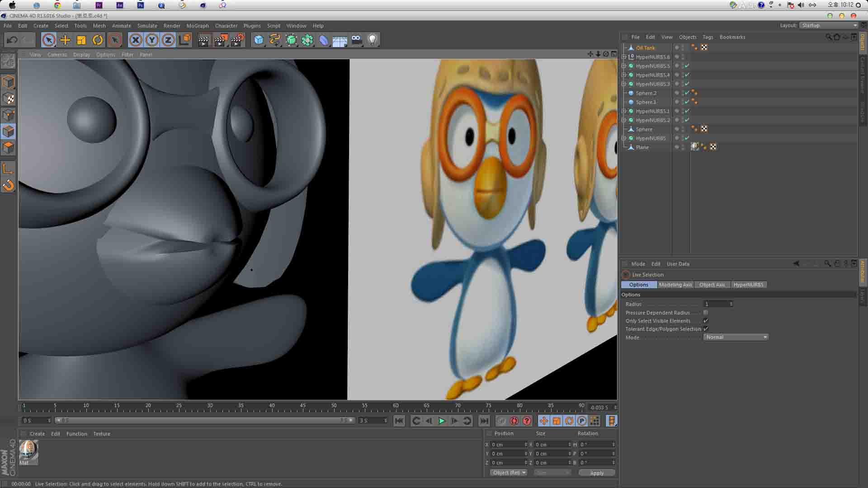Go to the end of animation
Screen dimensions: 868x488
tap(484, 421)
